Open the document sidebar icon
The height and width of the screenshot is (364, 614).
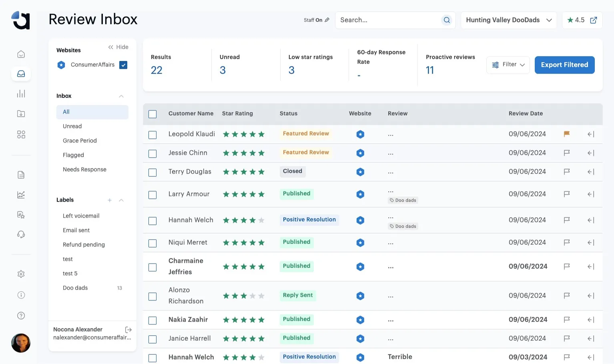point(21,175)
